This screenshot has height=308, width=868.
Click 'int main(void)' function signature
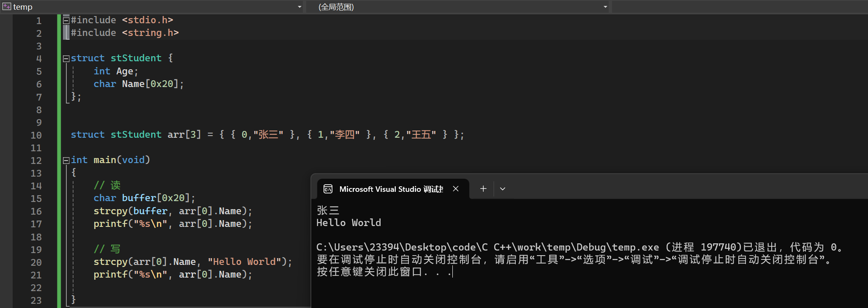pyautogui.click(x=111, y=160)
